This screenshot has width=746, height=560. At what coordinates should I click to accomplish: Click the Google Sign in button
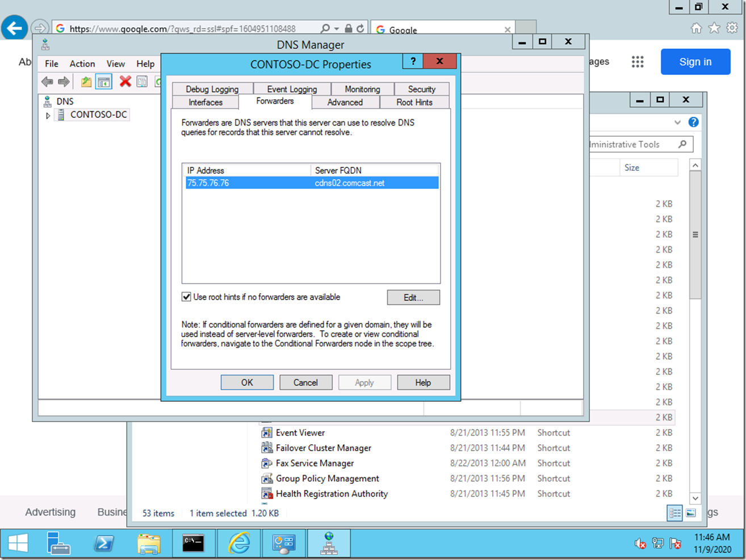[695, 62]
